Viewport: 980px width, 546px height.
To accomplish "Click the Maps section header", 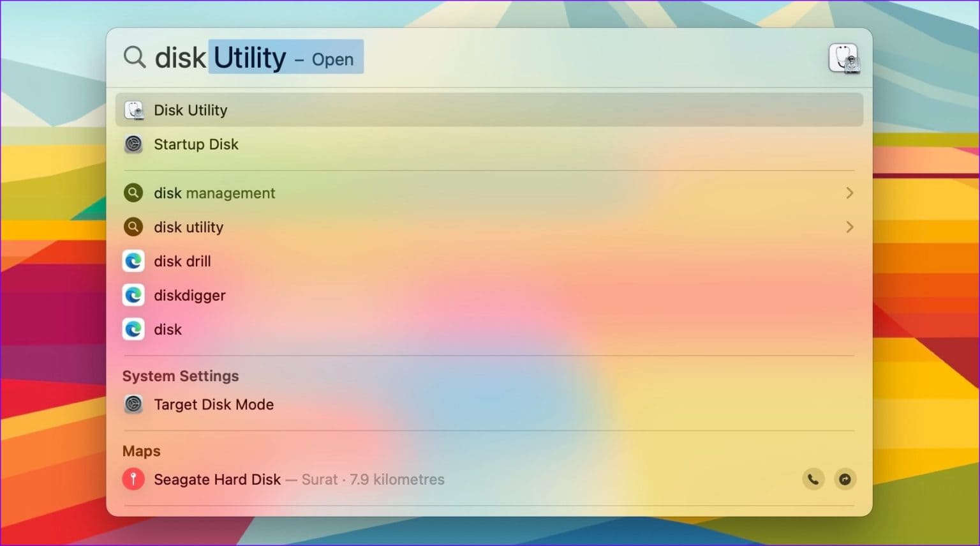I will coord(142,451).
